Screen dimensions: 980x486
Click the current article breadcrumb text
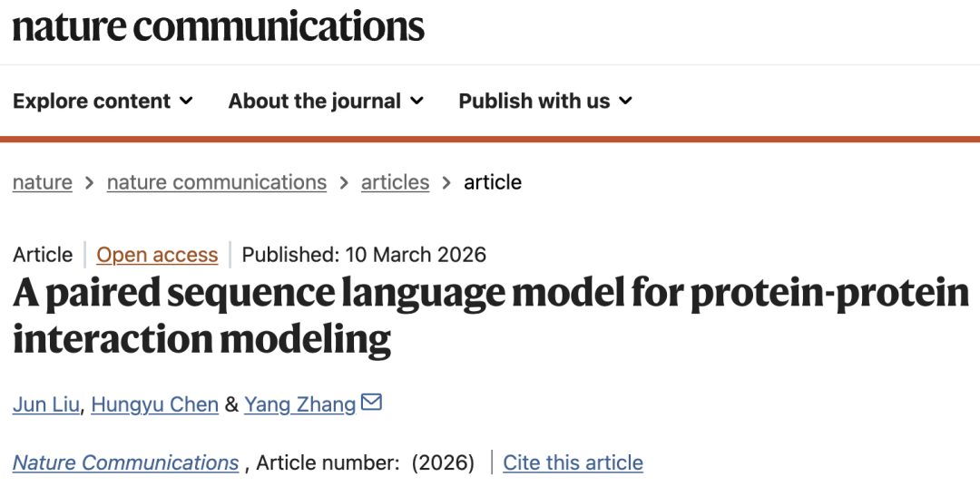pyautogui.click(x=493, y=182)
